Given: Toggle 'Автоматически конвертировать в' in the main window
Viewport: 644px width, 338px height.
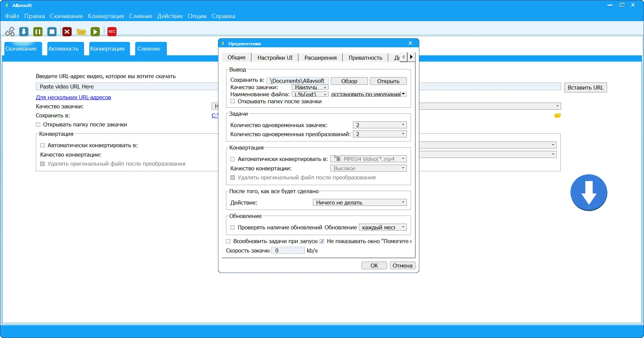Looking at the screenshot, I should click(43, 145).
